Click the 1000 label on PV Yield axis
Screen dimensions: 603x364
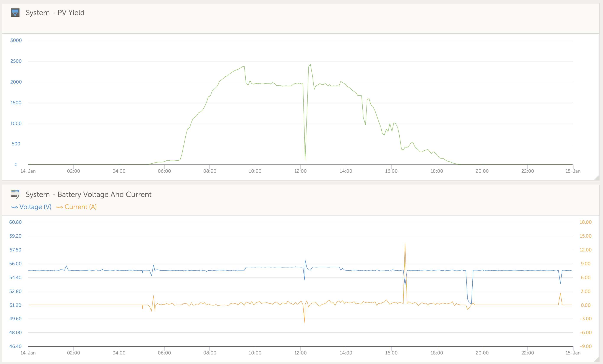(x=16, y=123)
